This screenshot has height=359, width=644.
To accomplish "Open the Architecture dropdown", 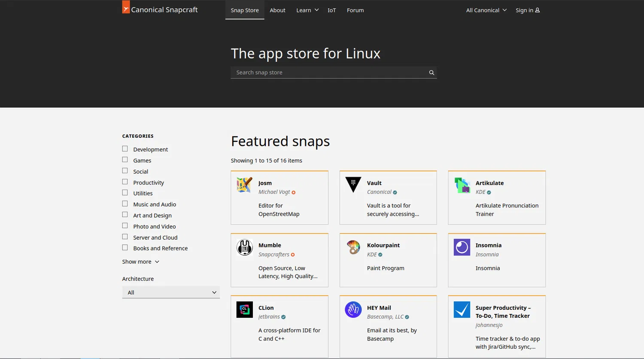I will (x=171, y=293).
